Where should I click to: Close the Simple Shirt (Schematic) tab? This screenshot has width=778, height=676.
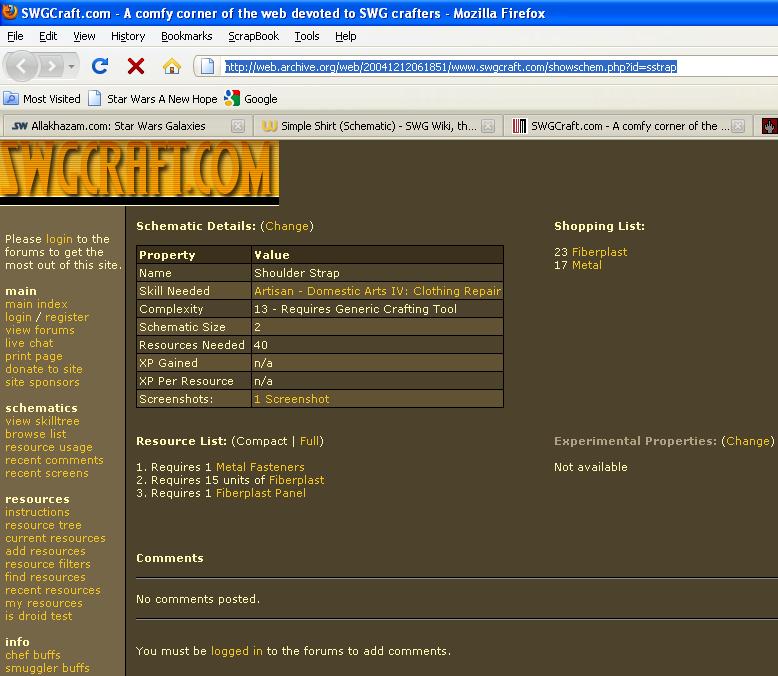(x=488, y=126)
